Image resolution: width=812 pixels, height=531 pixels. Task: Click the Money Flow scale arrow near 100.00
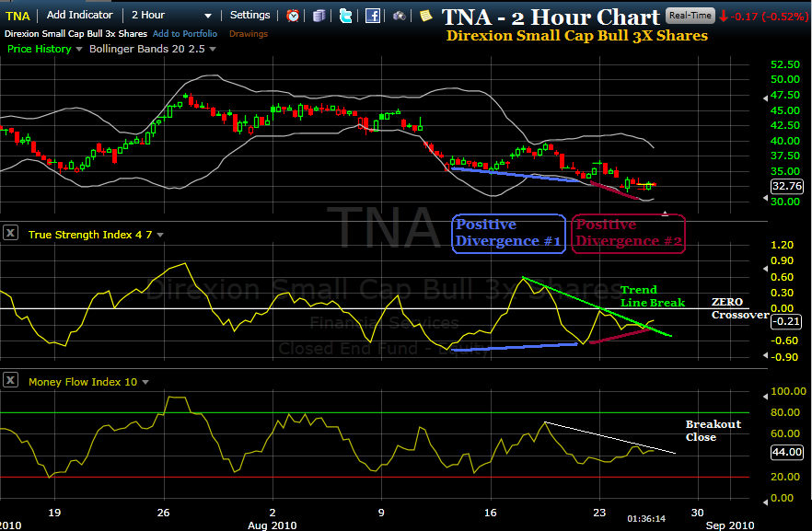[x=765, y=397]
